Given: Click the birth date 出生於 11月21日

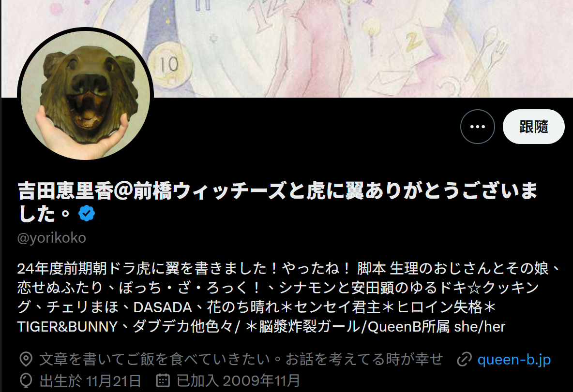Looking at the screenshot, I should coord(90,381).
